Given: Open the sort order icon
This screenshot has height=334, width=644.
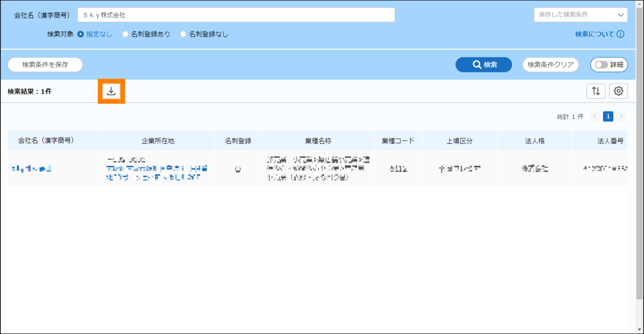Looking at the screenshot, I should [x=595, y=91].
